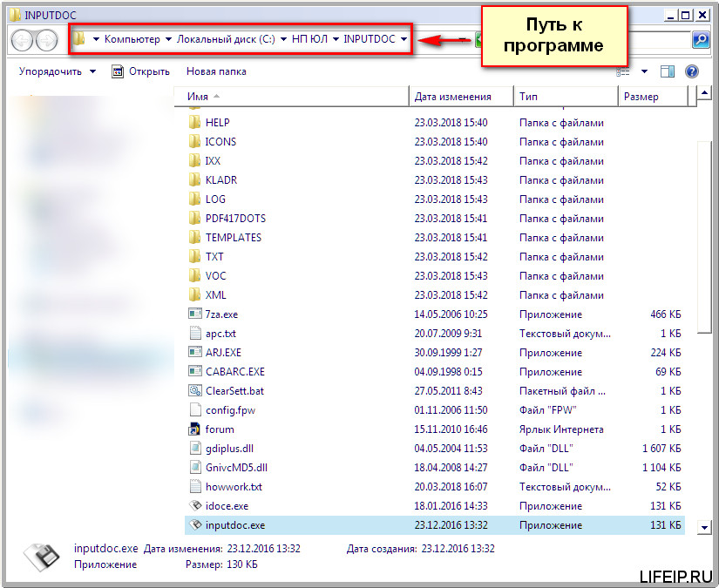This screenshot has height=588, width=719.
Task: Select the XML folder icon
Action: (194, 295)
